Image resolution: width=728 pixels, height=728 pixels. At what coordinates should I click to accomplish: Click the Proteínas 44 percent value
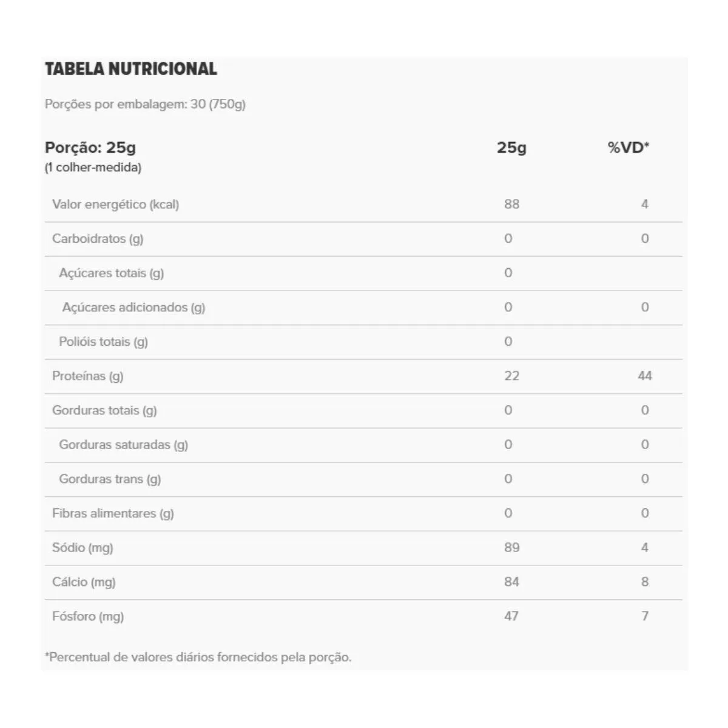click(x=644, y=376)
